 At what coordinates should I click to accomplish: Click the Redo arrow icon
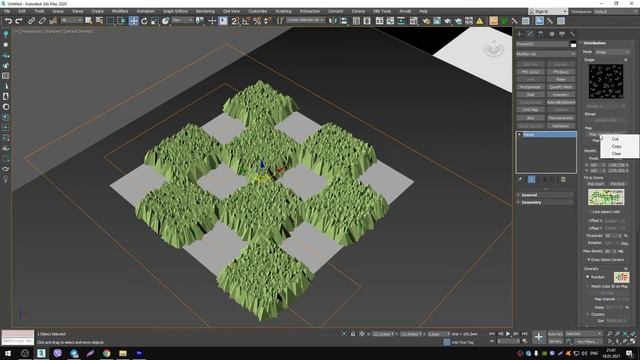(x=19, y=20)
